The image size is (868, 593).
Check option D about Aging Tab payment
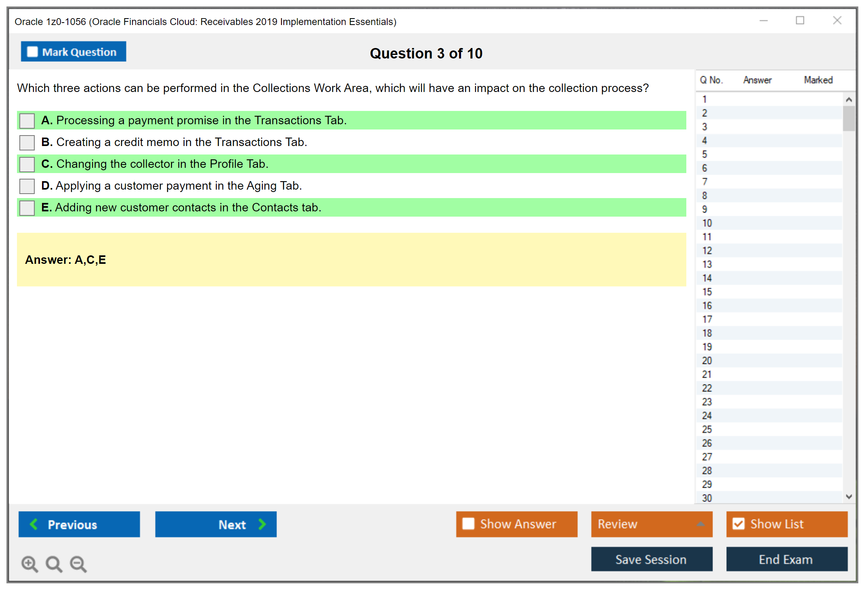pyautogui.click(x=27, y=186)
